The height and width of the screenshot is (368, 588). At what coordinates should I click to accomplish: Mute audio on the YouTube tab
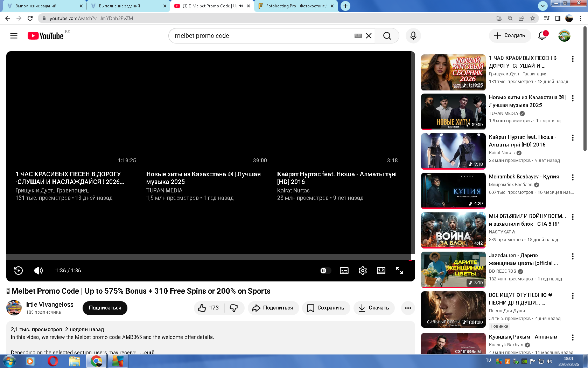click(241, 6)
